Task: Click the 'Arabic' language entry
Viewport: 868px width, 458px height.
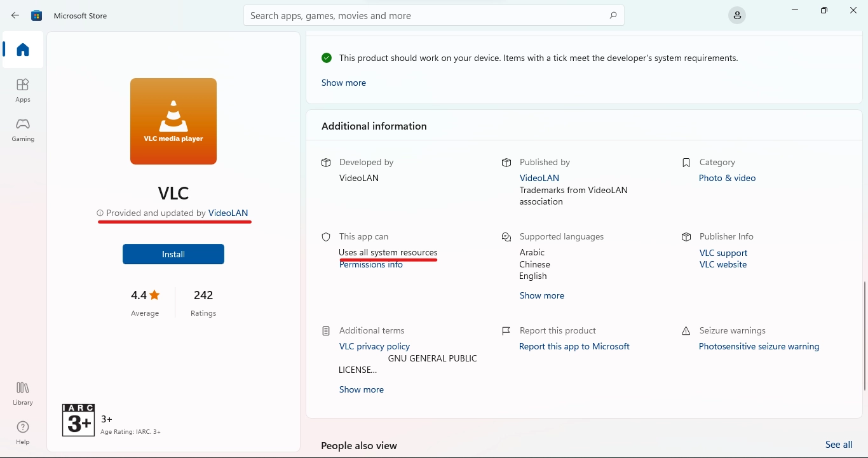Action: (x=532, y=253)
